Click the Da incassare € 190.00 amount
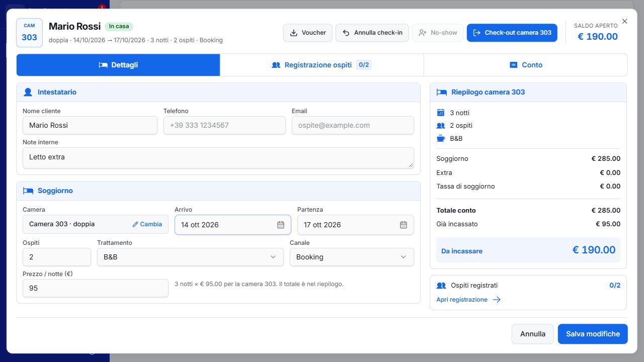644x362 pixels. (x=594, y=250)
